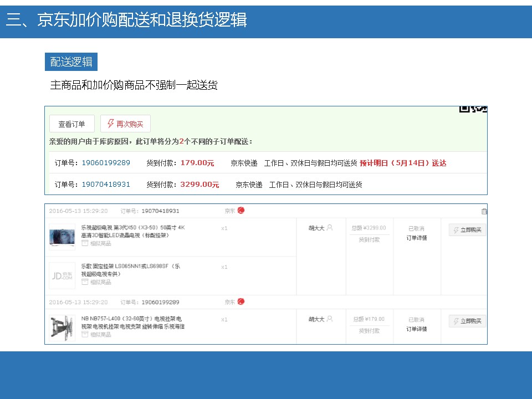Click the order number 19070418931 in the order list header
532x399 pixels.
click(x=160, y=211)
